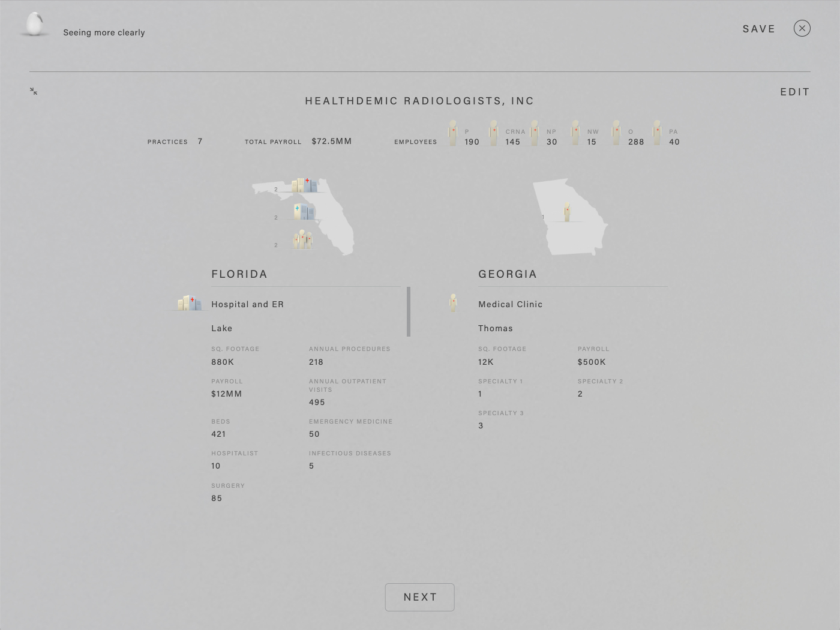Select the NP employee figure icon
Viewport: 840px width, 630px height.
[535, 133]
